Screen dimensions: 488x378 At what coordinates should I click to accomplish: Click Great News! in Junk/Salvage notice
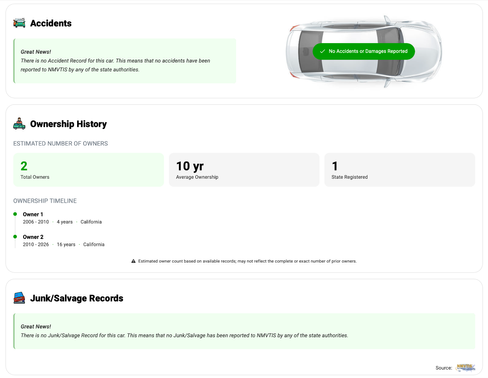36,326
